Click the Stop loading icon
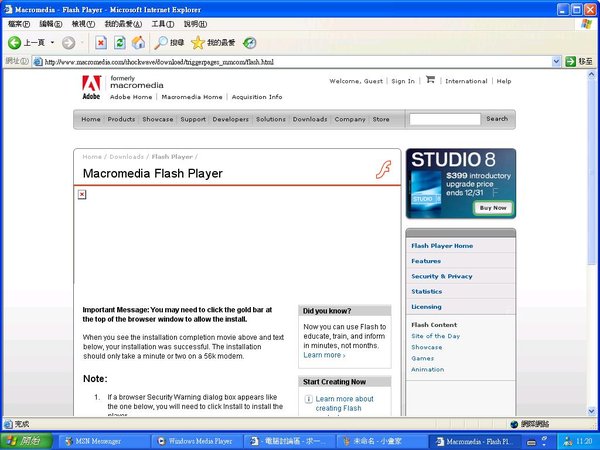 [x=101, y=42]
